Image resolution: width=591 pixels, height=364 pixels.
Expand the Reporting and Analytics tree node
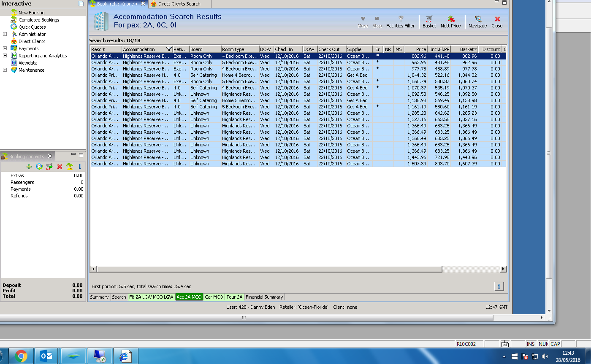click(5, 56)
